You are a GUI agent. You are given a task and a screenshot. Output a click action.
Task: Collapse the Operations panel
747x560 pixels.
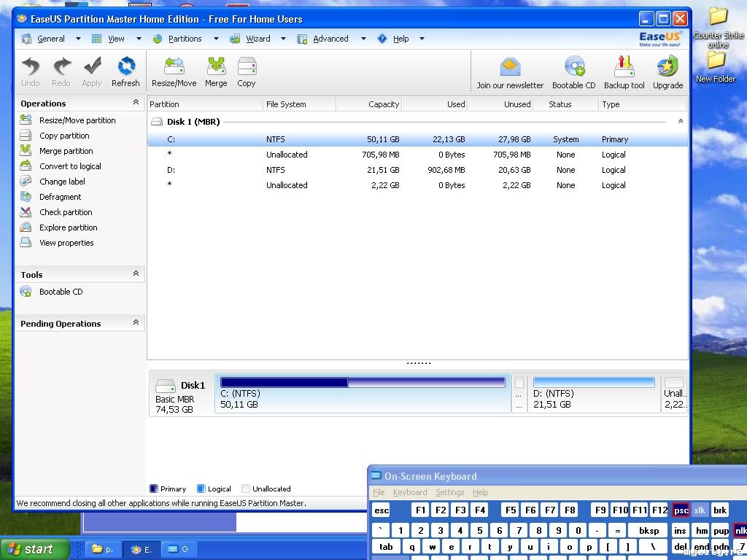(x=136, y=102)
